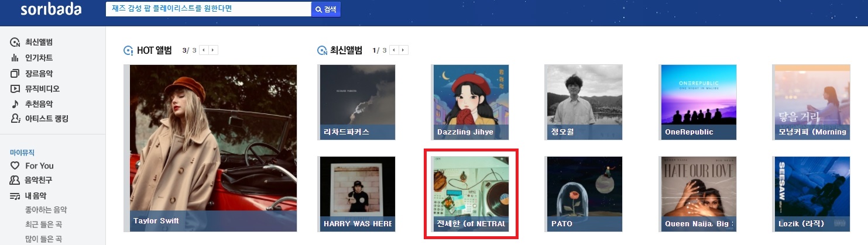868x245 pixels.
Task: Go to next HOT 앨범 page
Action: pyautogui.click(x=213, y=50)
